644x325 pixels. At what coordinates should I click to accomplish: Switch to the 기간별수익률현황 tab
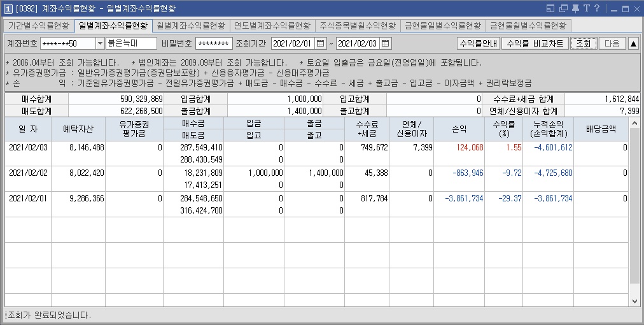pos(39,25)
